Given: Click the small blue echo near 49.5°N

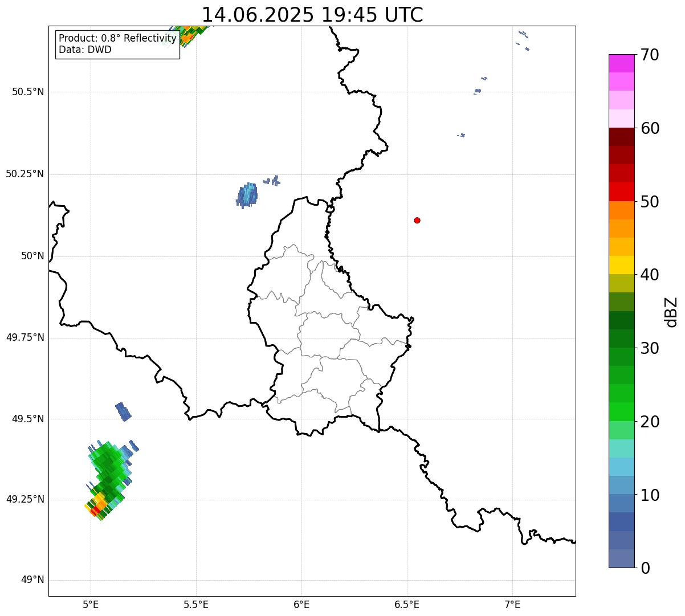Looking at the screenshot, I should coord(123,411).
